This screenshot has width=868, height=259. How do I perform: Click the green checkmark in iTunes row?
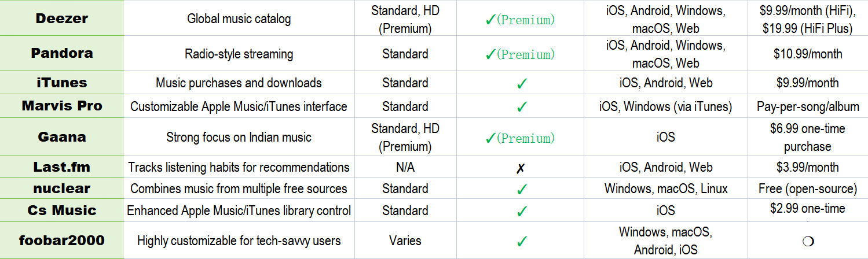522,83
